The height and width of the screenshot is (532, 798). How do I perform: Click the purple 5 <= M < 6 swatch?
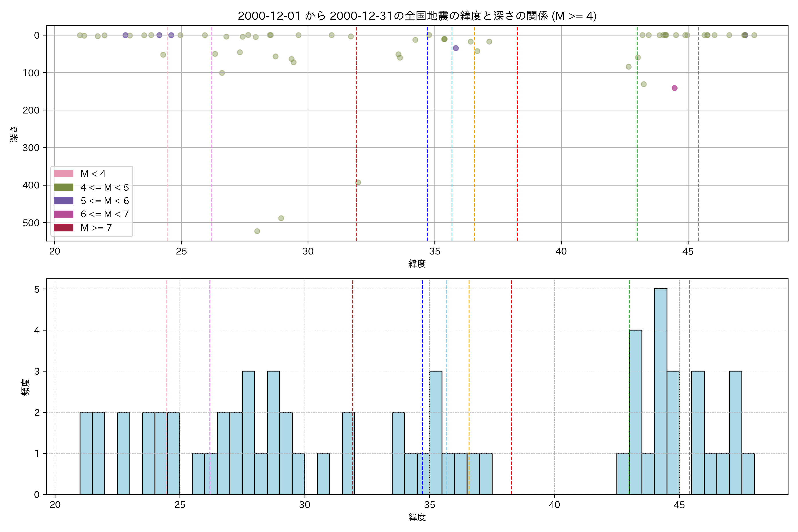click(63, 201)
